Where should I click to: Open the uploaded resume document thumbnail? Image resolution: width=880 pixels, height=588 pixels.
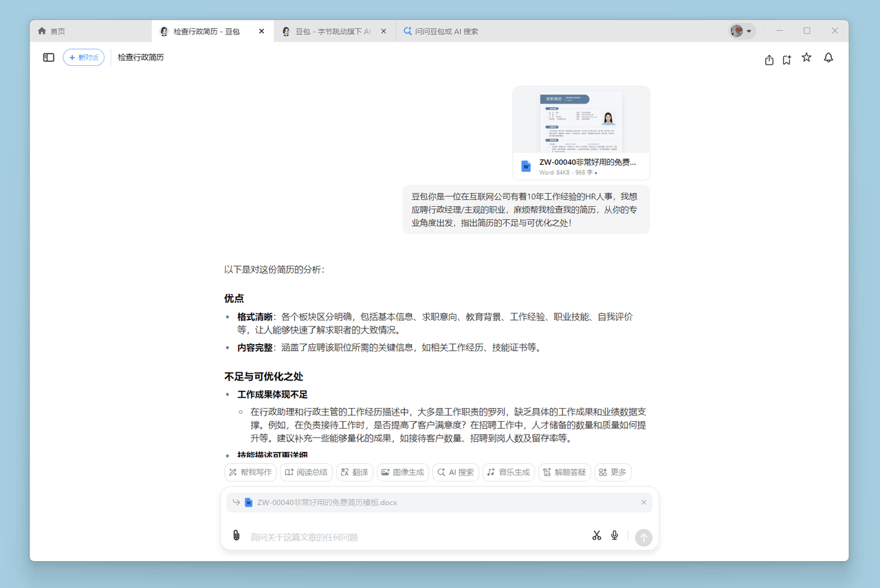581,122
